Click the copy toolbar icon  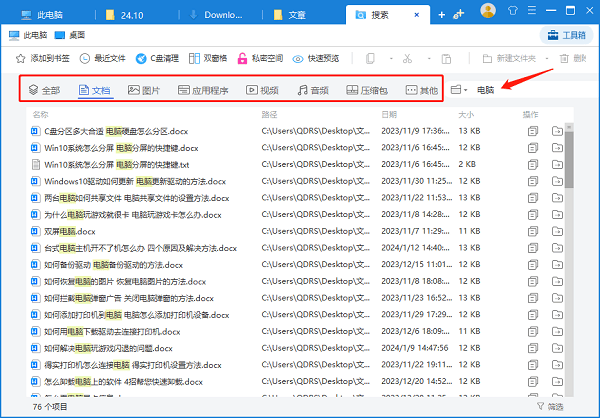[x=370, y=59]
